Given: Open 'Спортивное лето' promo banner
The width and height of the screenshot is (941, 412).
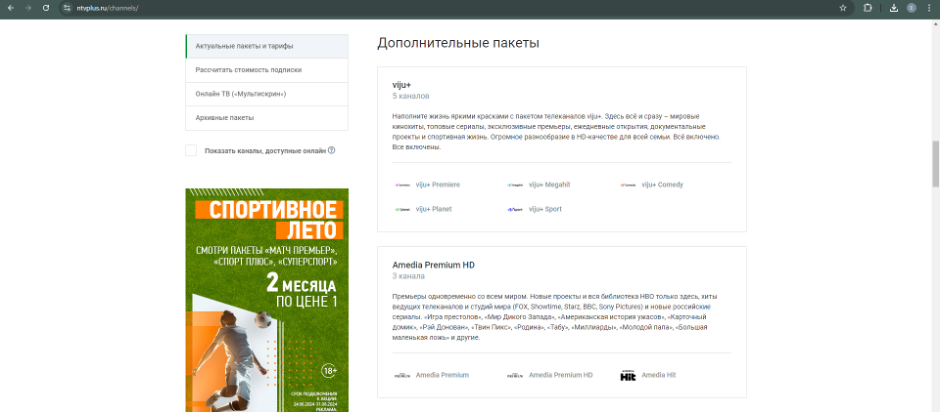Looking at the screenshot, I should [x=266, y=300].
